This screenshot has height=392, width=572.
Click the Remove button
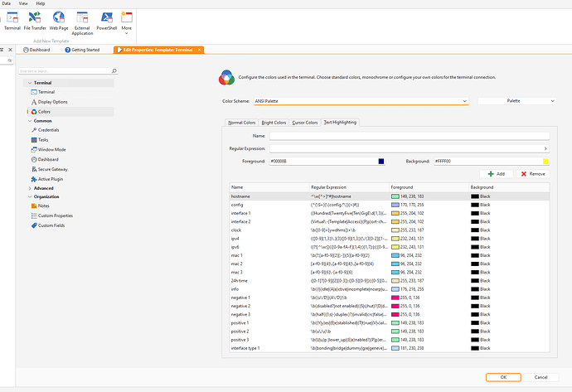click(533, 174)
